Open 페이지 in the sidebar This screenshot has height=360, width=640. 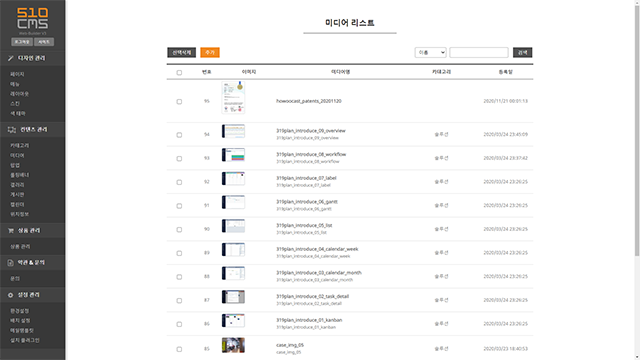click(x=17, y=74)
